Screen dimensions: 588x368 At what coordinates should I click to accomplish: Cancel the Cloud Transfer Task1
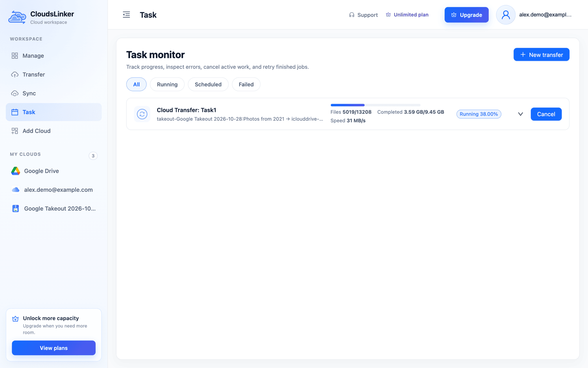point(546,114)
